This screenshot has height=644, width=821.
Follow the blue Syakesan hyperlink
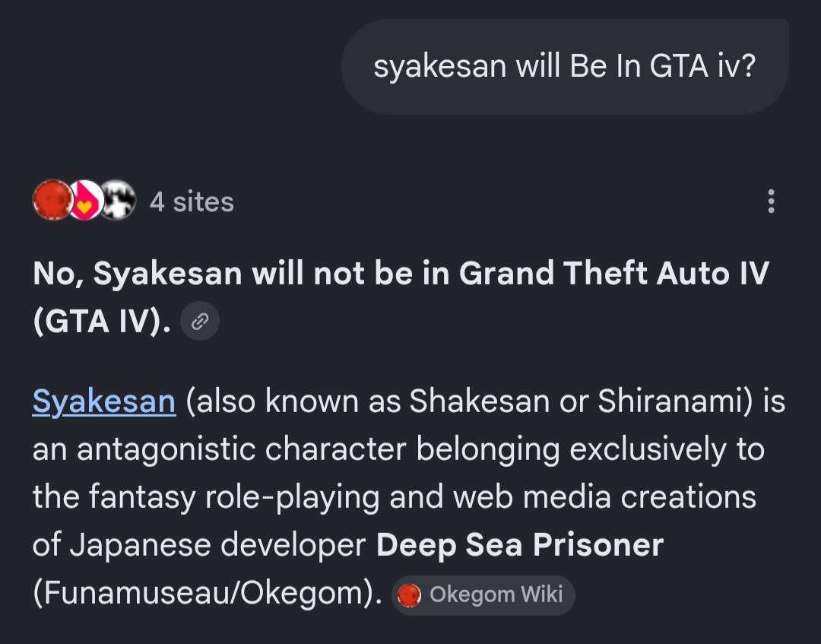pyautogui.click(x=103, y=402)
